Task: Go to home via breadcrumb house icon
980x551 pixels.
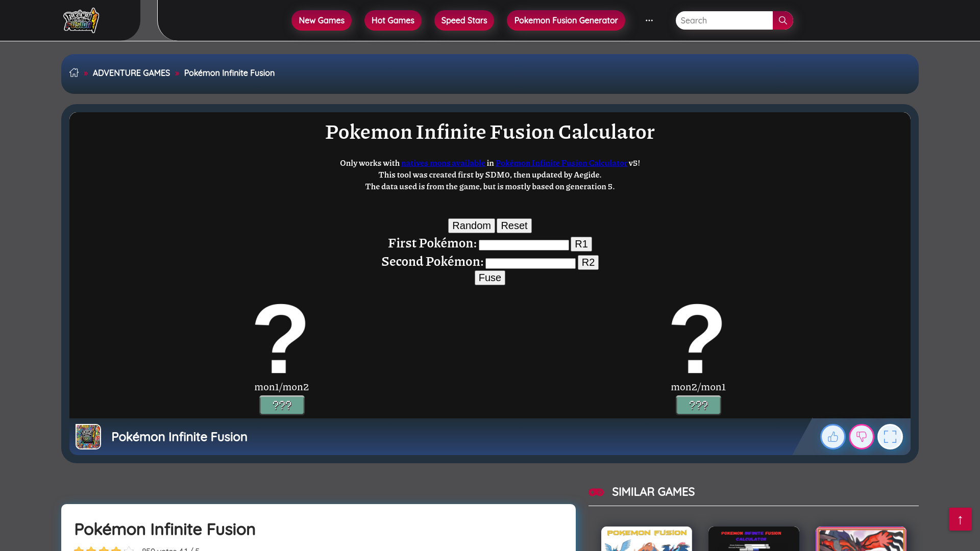Action: coord(74,72)
